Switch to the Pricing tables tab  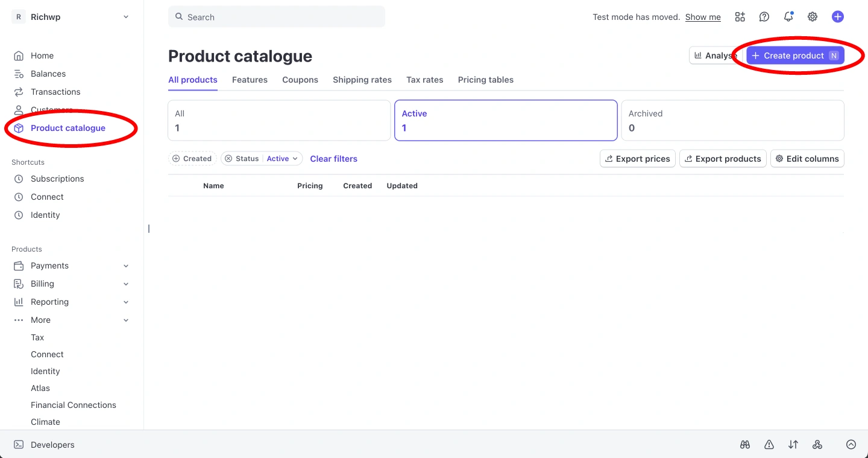485,80
